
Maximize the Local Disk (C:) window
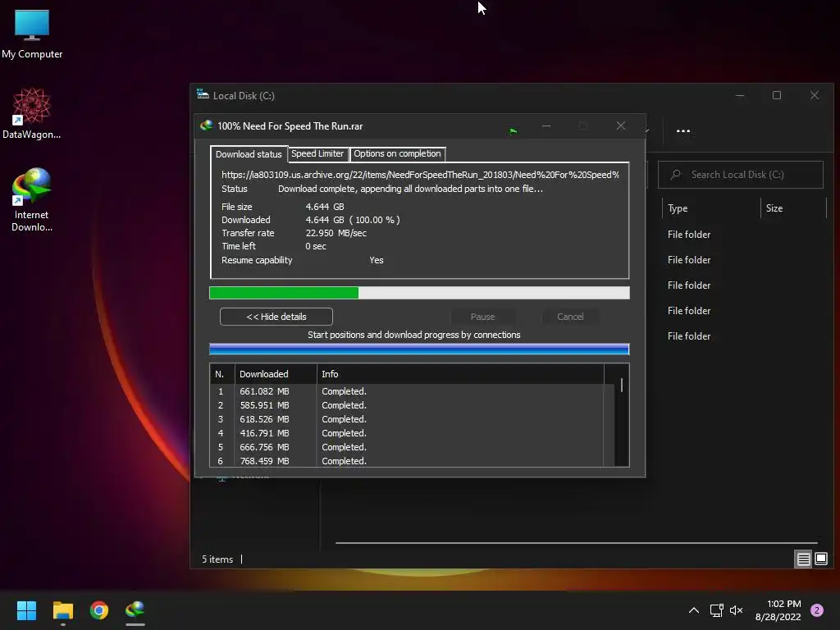[x=777, y=95]
